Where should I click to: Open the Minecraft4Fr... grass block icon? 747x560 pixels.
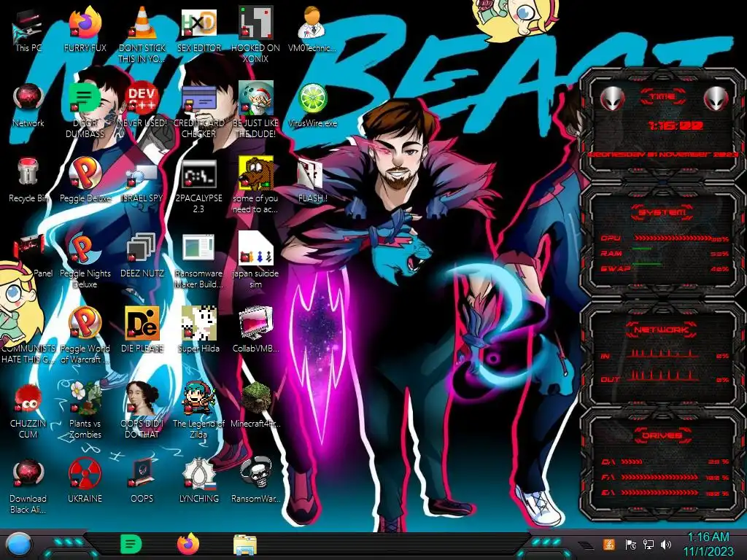[x=256, y=405]
